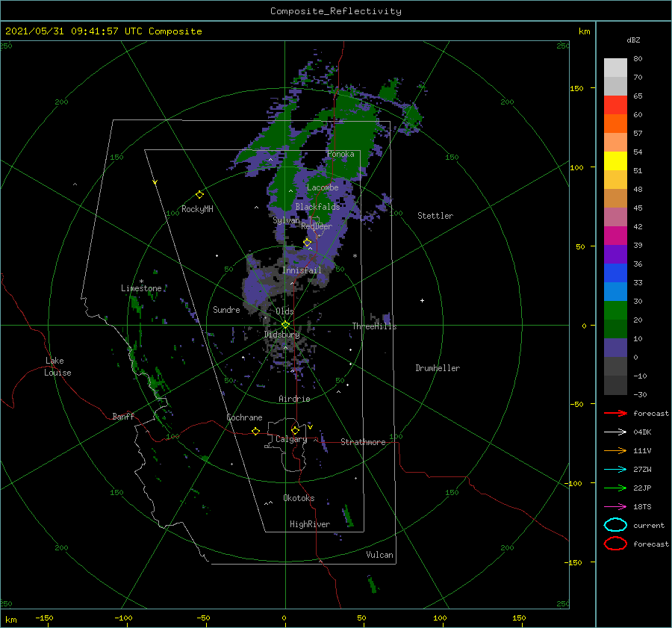
Task: Click the Innisfail city label
Action: [302, 270]
